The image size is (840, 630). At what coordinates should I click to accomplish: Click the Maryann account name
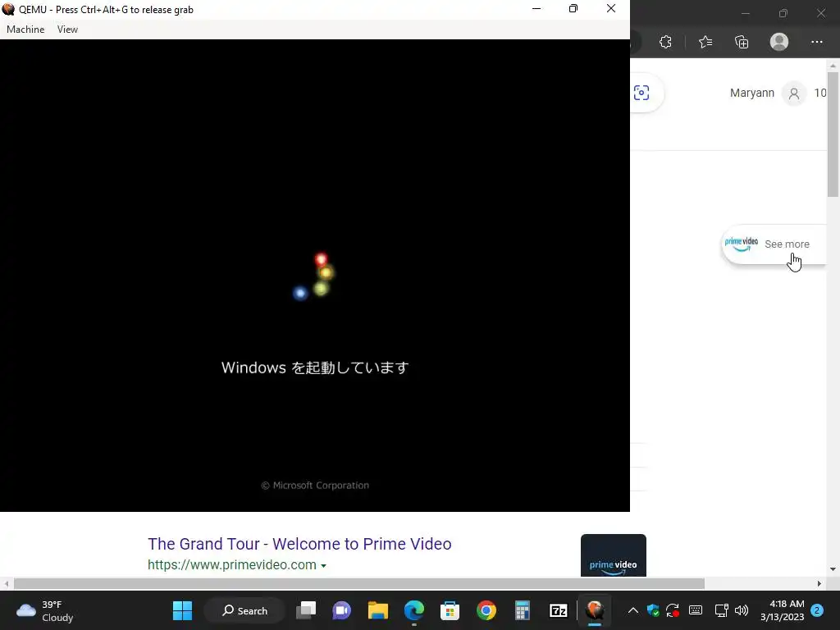point(751,93)
